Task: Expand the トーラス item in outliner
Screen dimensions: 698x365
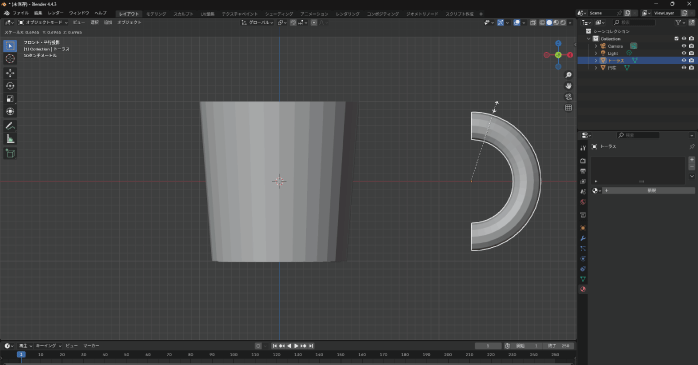Action: pos(596,60)
